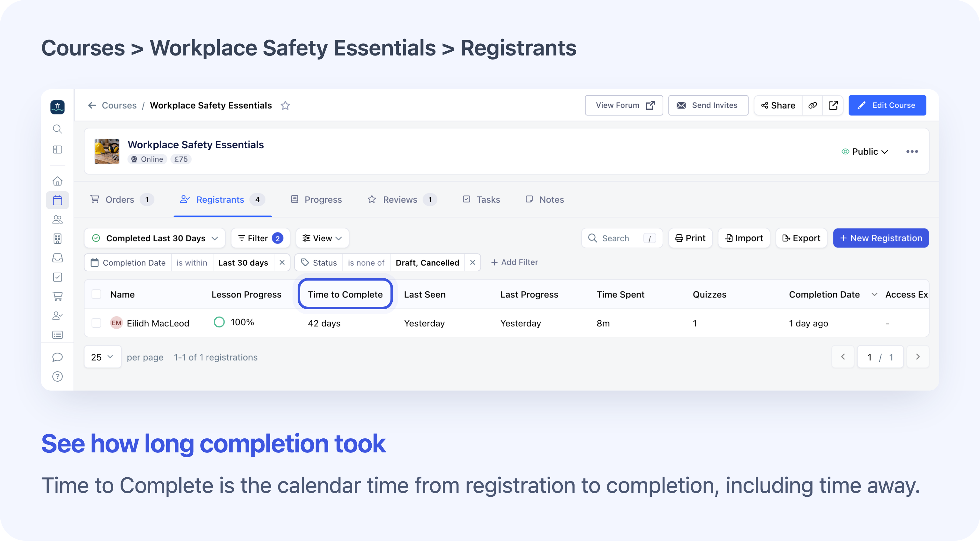Viewport: 980px width, 542px height.
Task: Click Send Invites button
Action: click(x=709, y=106)
